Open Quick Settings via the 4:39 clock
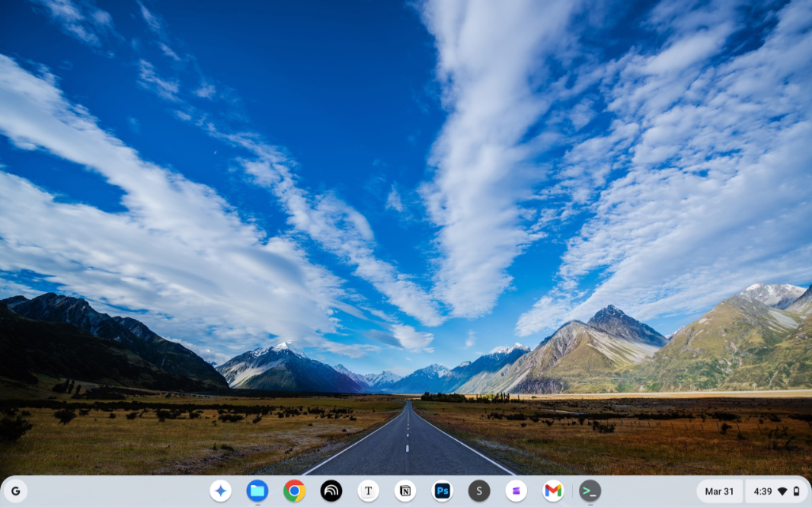This screenshot has width=812, height=507. pos(762,491)
